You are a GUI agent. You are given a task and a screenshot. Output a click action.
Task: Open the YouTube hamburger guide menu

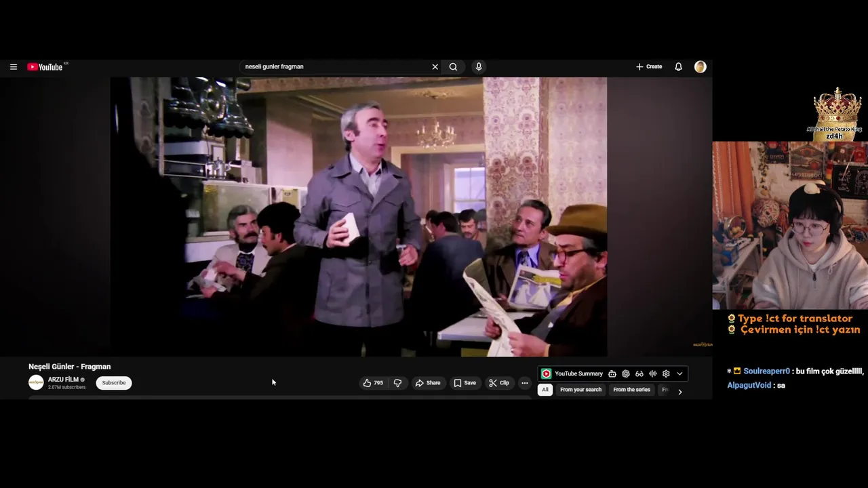pyautogui.click(x=13, y=66)
